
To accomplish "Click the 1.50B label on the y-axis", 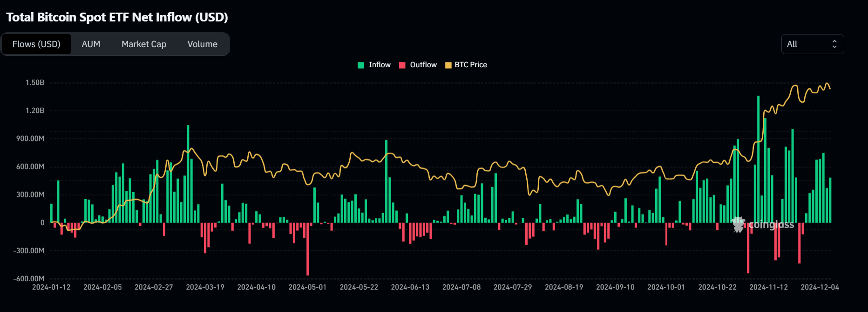I will [35, 83].
